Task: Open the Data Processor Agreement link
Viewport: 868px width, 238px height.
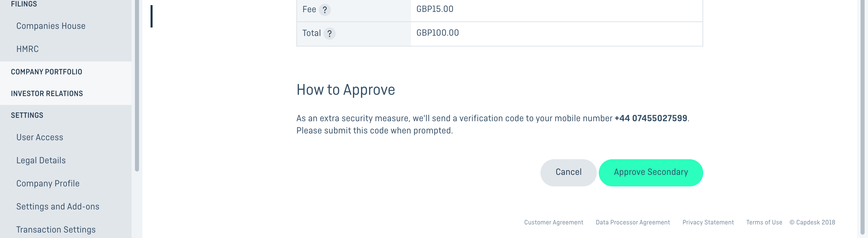Action: 633,222
